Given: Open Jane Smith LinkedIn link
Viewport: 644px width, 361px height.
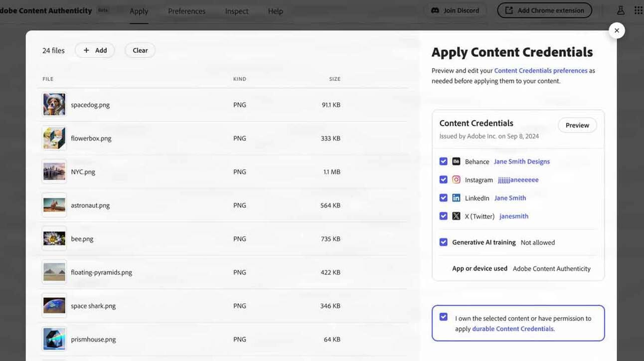Looking at the screenshot, I should 510,198.
